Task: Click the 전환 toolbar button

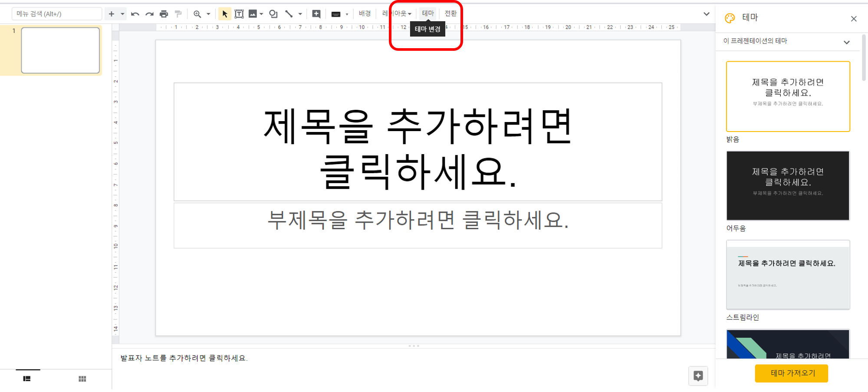Action: tap(450, 13)
